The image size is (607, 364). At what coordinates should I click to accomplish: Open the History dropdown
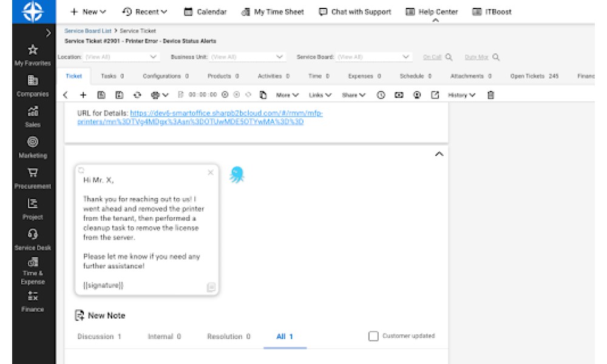(461, 95)
